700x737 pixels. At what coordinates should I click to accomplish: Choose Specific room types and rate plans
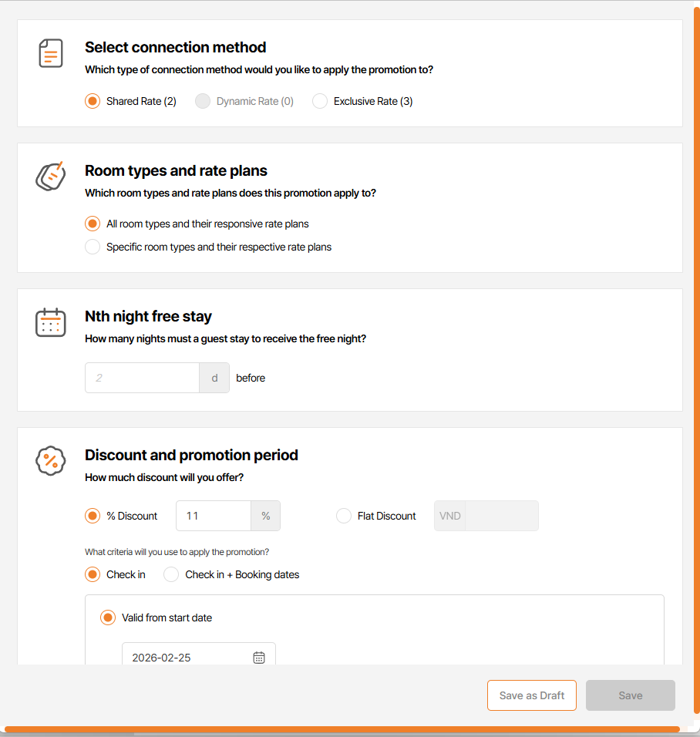[x=93, y=247]
